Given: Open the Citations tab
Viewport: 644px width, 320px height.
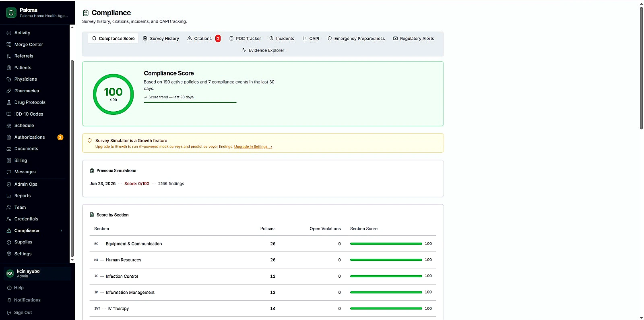Looking at the screenshot, I should (204, 39).
